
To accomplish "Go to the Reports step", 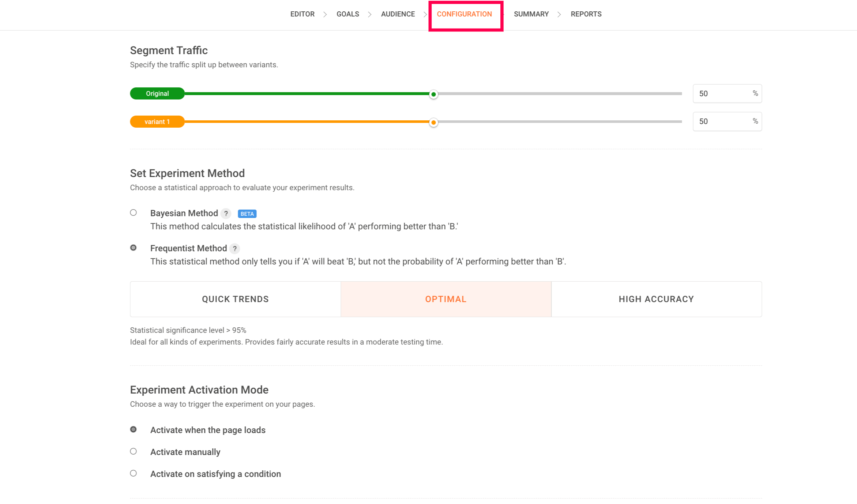I will (x=586, y=14).
